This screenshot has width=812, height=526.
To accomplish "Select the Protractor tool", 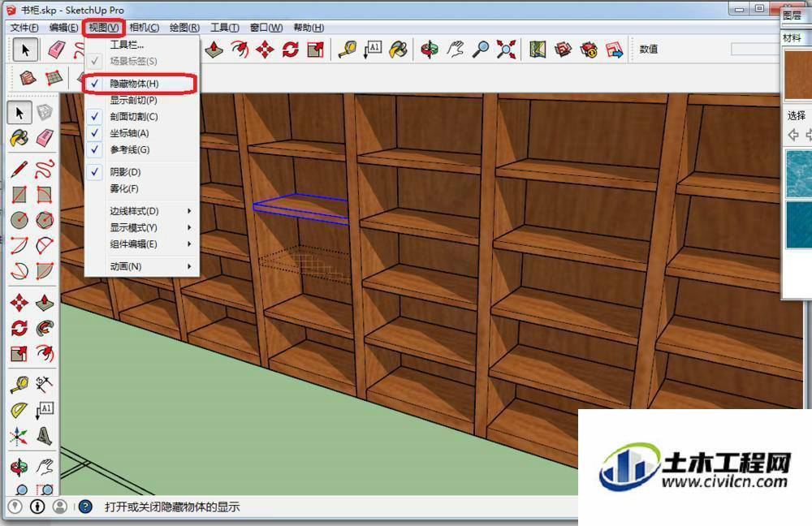I will 19,410.
